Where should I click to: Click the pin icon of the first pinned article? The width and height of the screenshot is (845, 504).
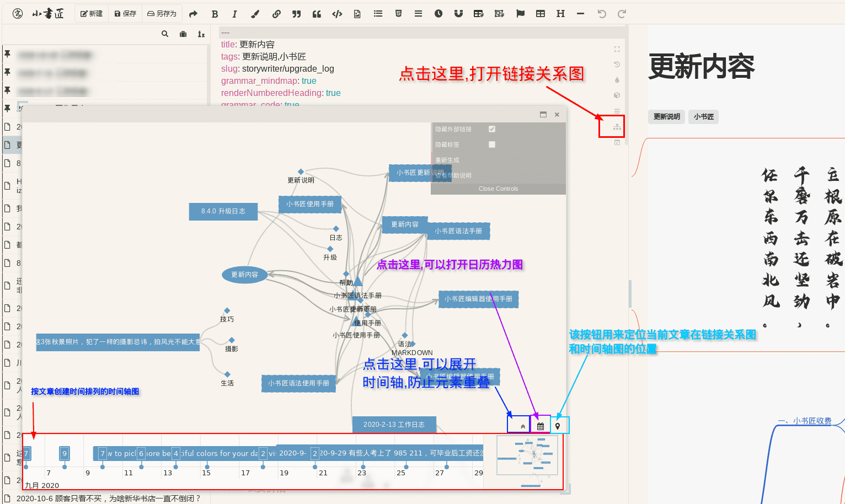(x=8, y=54)
